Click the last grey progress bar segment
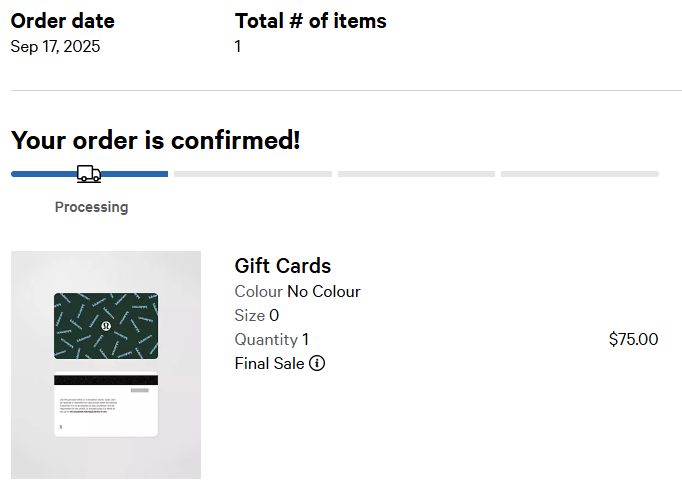This screenshot has height=485, width=682. click(x=579, y=174)
